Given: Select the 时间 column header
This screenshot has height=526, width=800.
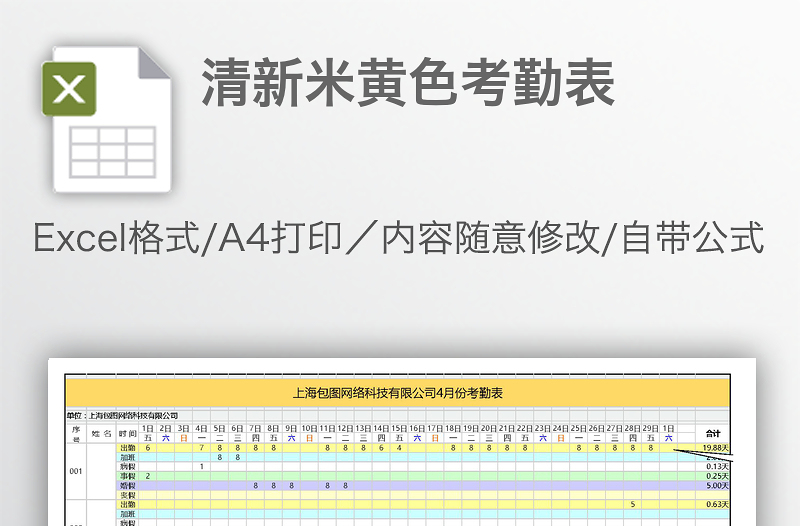Looking at the screenshot, I should click(x=128, y=434).
